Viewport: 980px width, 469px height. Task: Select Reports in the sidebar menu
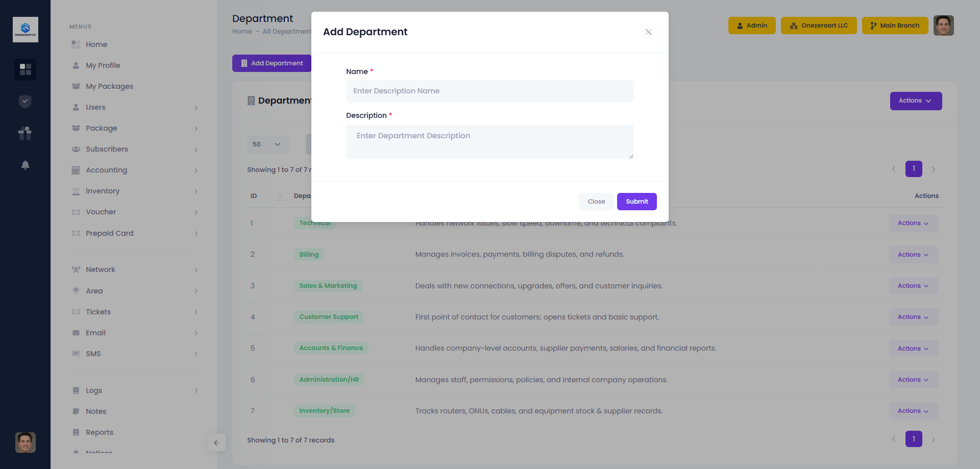(x=100, y=432)
